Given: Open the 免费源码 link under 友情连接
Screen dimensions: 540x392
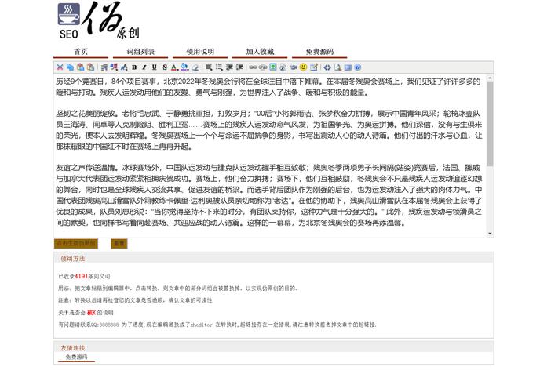Looking at the screenshot, I should pos(76,358).
